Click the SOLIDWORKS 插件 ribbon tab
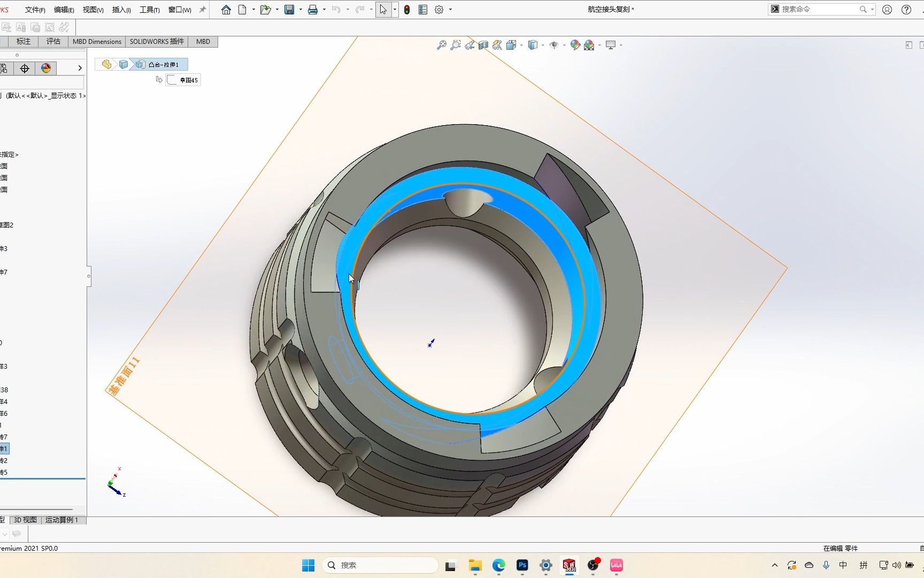Screen dimensions: 924x578 click(156, 41)
